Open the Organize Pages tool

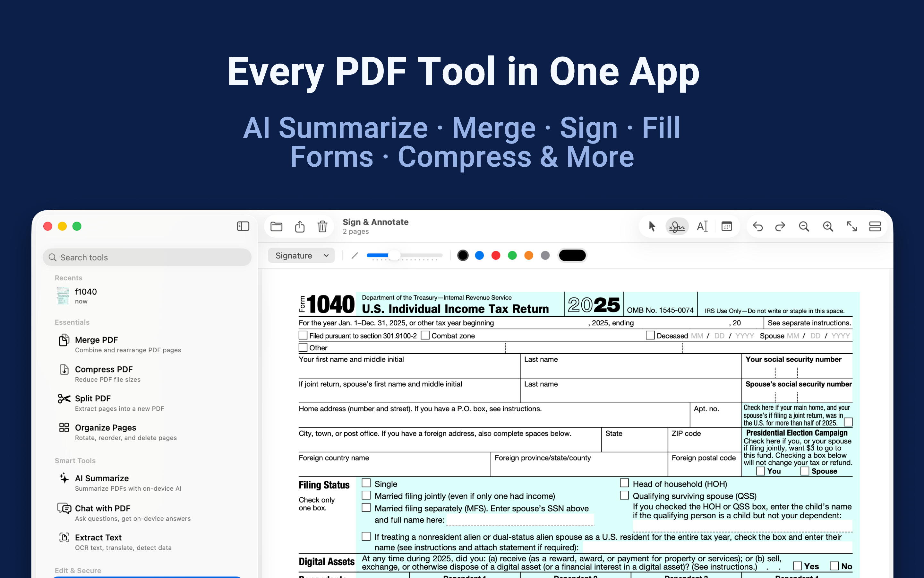147,432
